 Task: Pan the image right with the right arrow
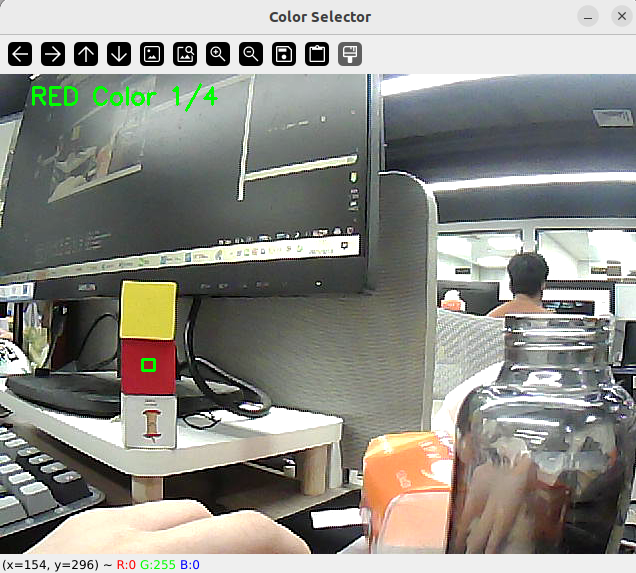click(x=53, y=54)
